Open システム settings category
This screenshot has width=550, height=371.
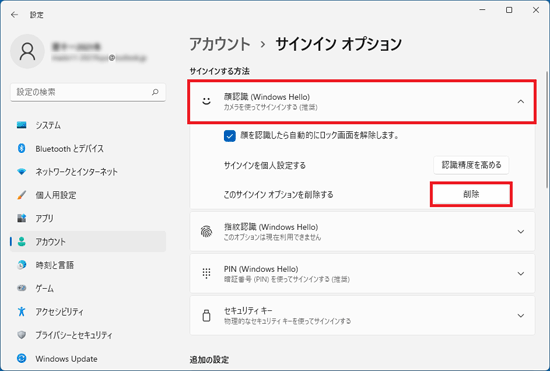(88, 125)
